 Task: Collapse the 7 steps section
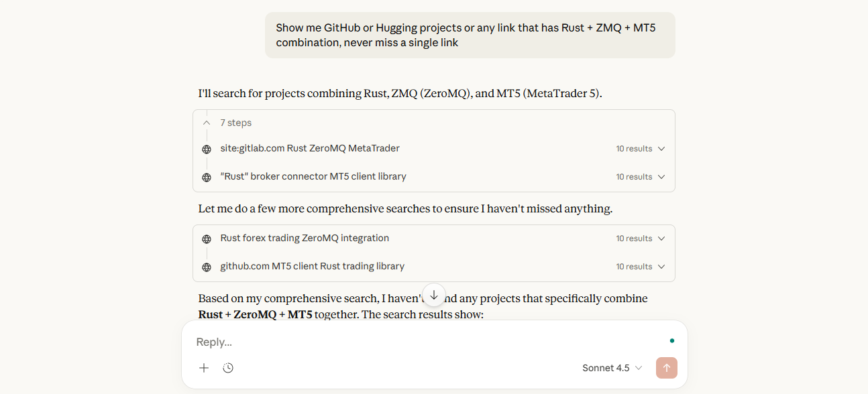(x=207, y=123)
